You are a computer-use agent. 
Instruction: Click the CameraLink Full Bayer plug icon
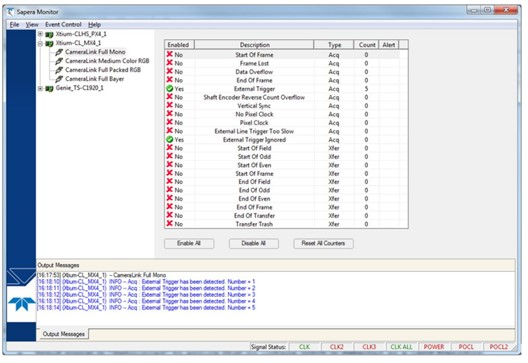(x=59, y=79)
